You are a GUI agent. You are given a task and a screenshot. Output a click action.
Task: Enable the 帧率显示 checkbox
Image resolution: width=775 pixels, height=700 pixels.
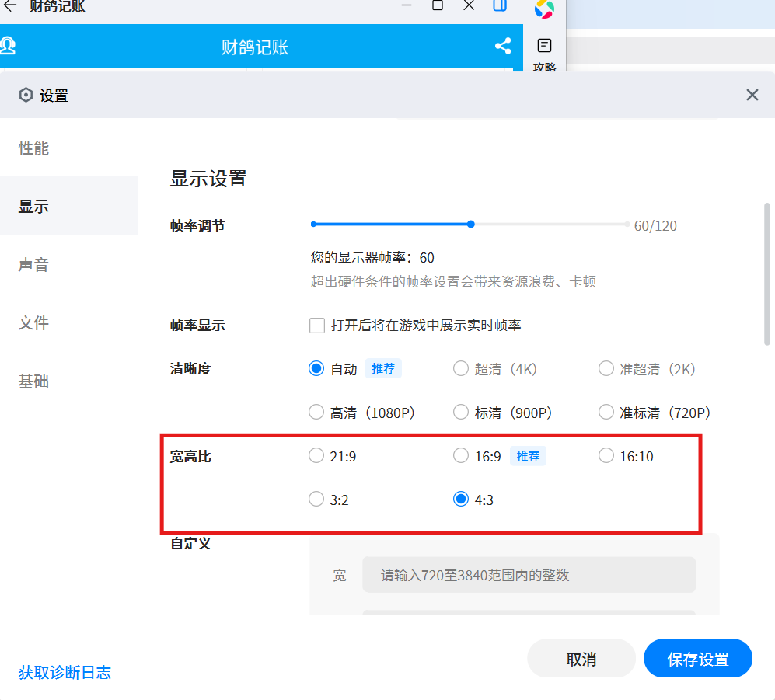coord(317,326)
